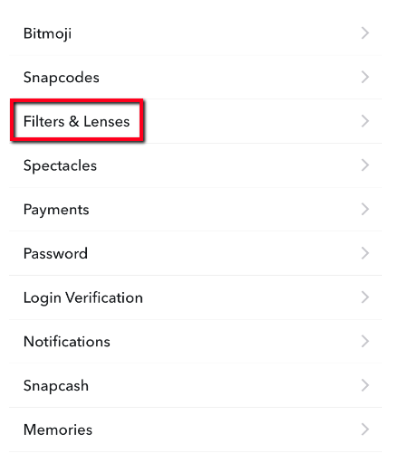Screen dimensions: 393x474
Task: Open Password settings
Action: (x=195, y=253)
